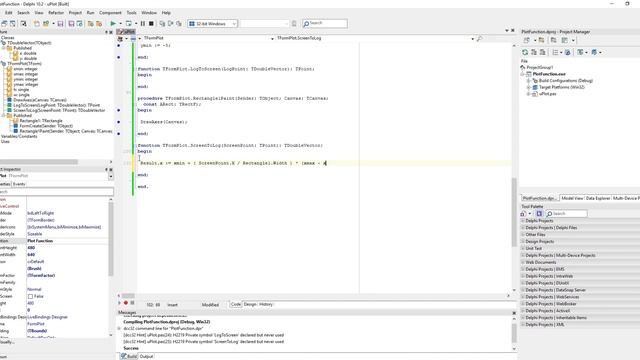Toggle the False checkbox in Object Inspector
640x360 pixels.
pyautogui.click(x=30, y=296)
